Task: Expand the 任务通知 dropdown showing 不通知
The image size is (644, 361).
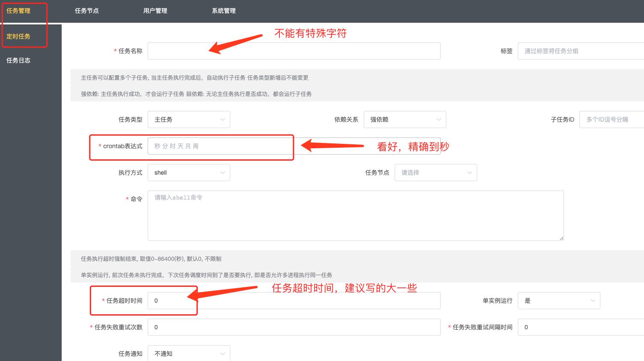Action: coord(189,353)
